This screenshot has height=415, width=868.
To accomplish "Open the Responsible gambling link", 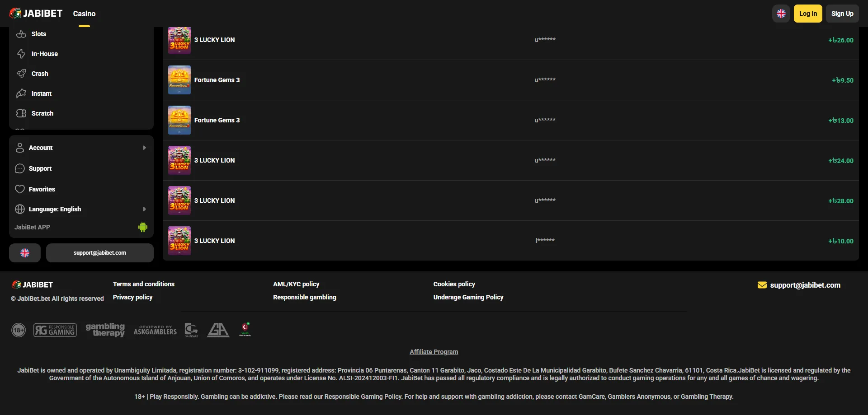I will tap(305, 297).
